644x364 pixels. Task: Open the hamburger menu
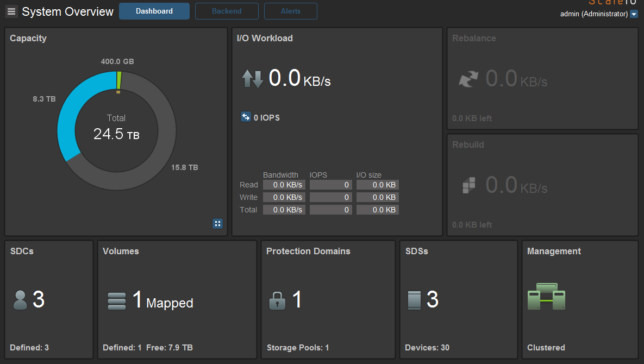(x=11, y=11)
